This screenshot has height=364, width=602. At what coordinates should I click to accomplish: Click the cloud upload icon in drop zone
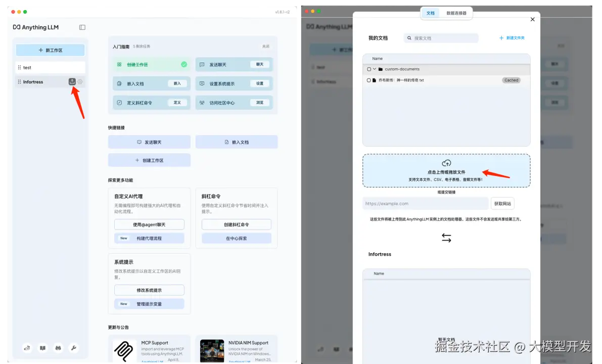446,163
